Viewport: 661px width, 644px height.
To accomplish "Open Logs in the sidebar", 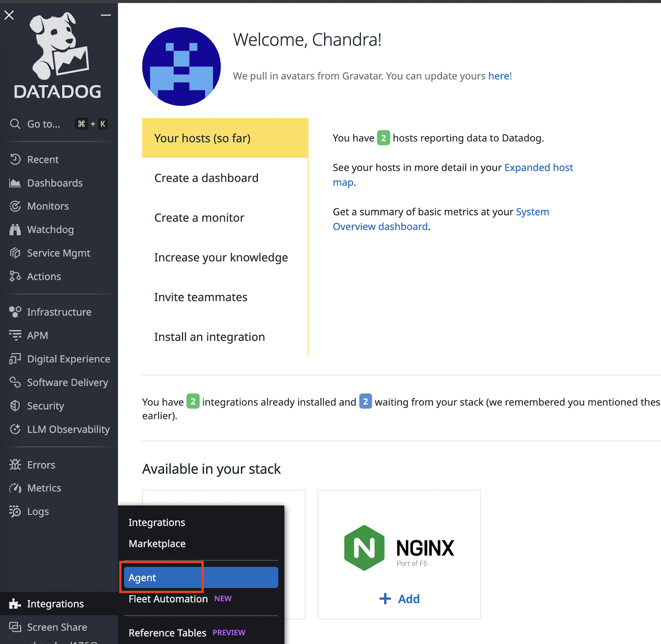I will 38,512.
